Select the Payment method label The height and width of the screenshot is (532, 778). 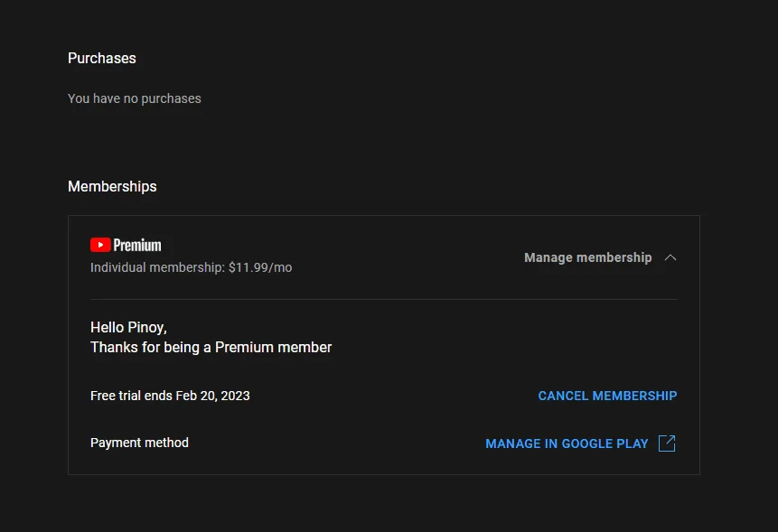[x=139, y=443]
